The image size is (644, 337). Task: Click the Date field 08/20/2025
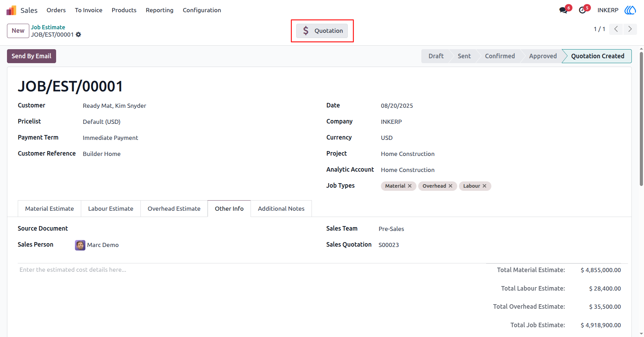click(x=397, y=106)
